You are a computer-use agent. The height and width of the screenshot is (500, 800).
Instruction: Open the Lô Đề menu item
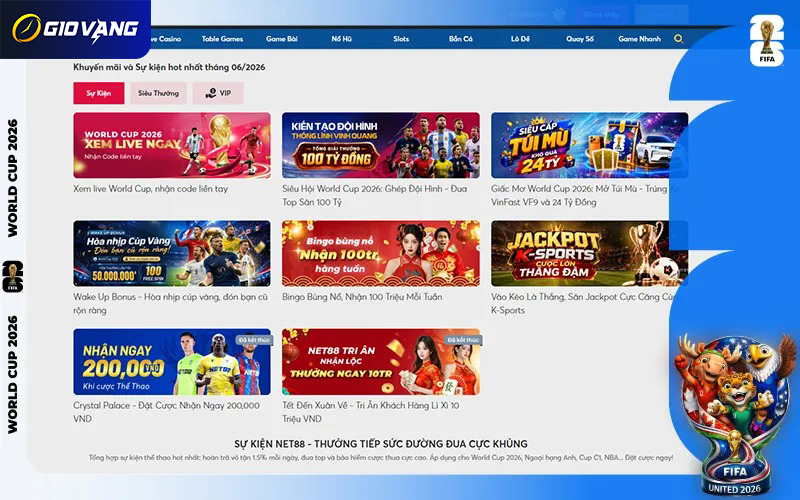(520, 39)
